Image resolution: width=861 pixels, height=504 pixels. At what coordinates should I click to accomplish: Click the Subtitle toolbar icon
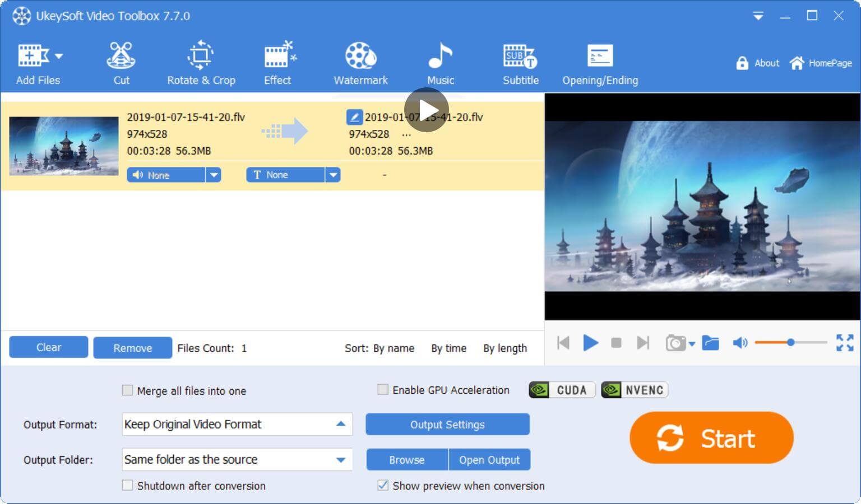pos(520,63)
